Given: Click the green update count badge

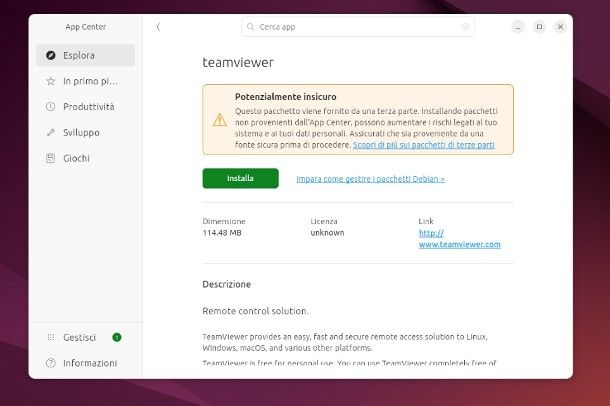Looking at the screenshot, I should (x=117, y=338).
